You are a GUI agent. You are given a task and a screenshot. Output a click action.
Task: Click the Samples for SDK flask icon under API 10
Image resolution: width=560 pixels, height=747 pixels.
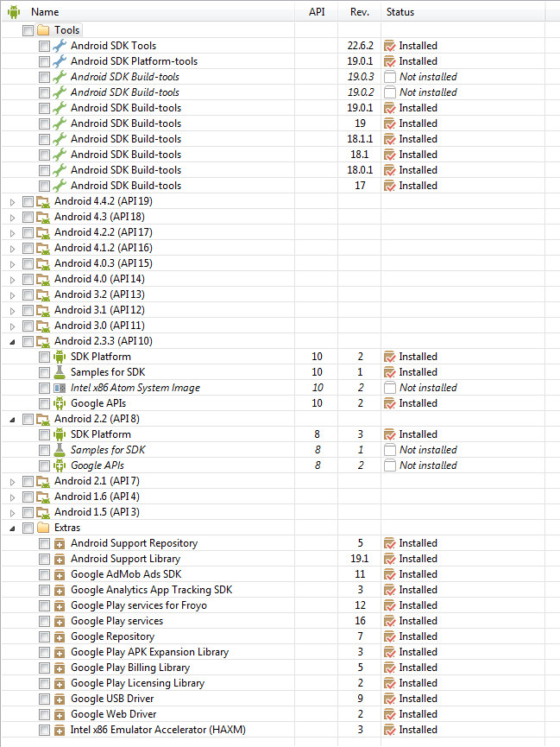[x=60, y=372]
